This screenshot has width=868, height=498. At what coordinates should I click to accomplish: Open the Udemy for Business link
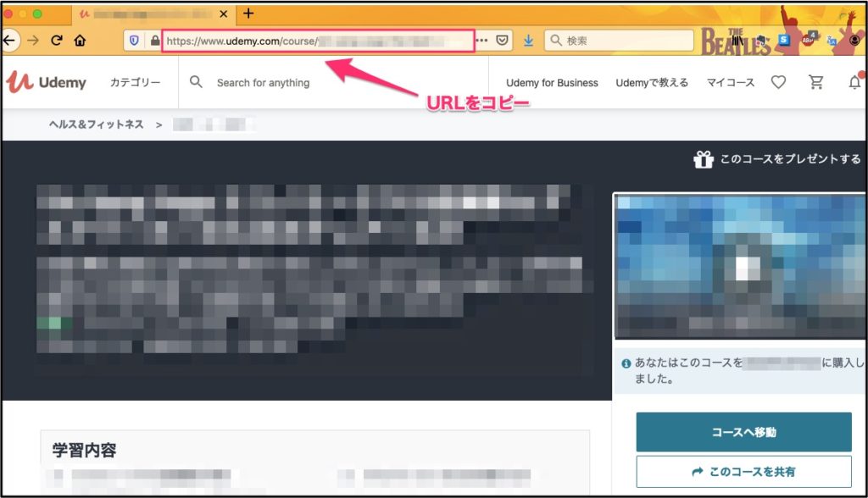point(552,82)
